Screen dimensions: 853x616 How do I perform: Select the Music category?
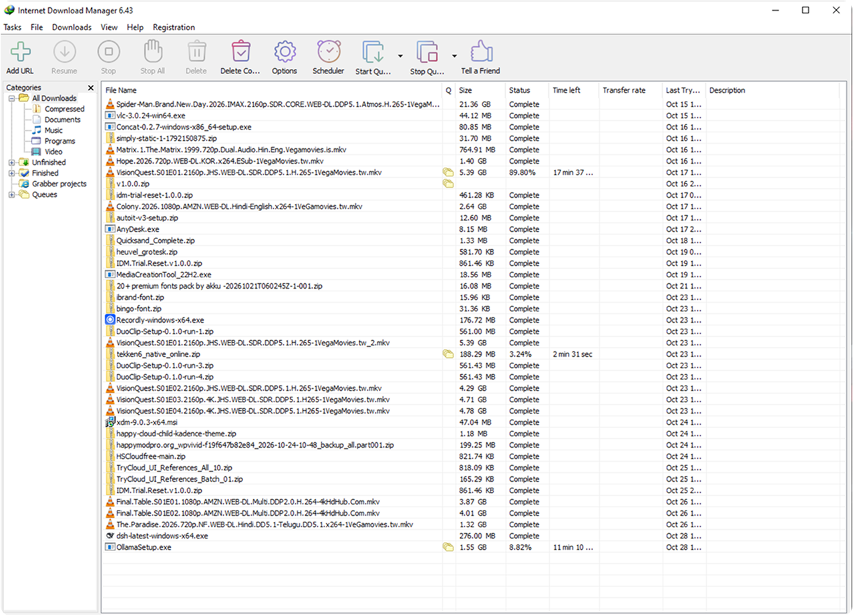[x=53, y=130]
